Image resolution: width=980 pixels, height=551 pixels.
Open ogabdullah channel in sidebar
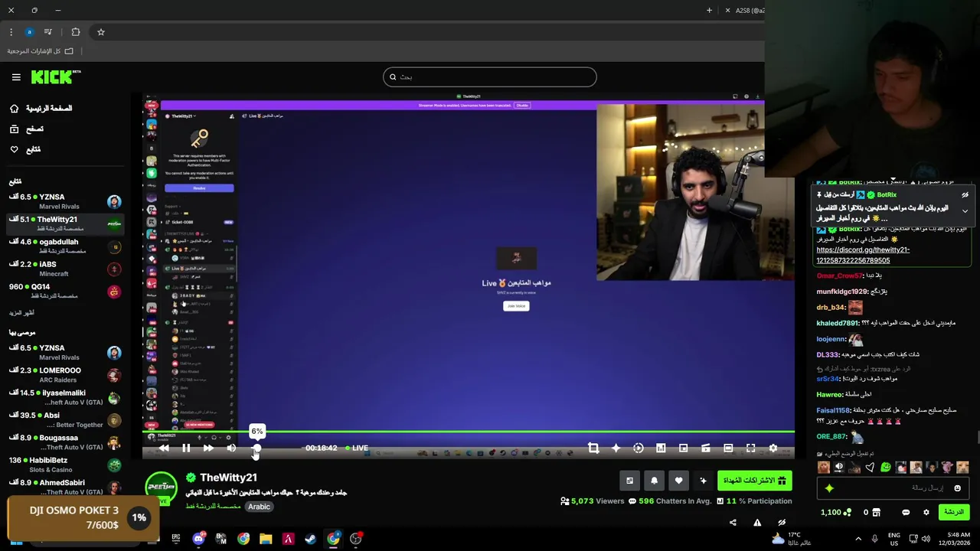[x=65, y=246]
